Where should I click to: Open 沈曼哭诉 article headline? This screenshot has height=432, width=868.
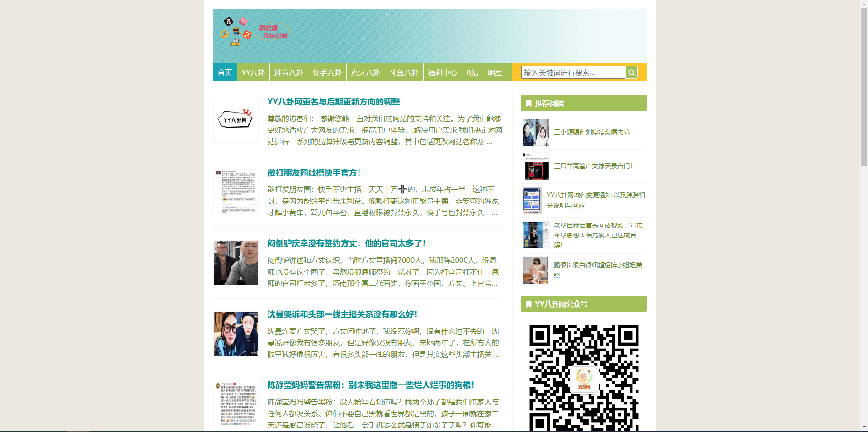[x=342, y=314]
